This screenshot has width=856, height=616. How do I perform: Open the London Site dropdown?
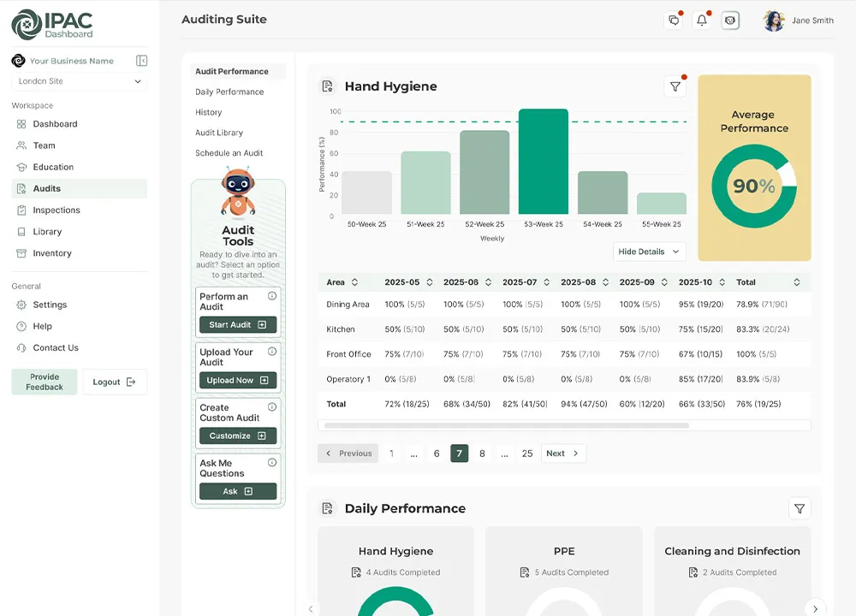pyautogui.click(x=79, y=81)
